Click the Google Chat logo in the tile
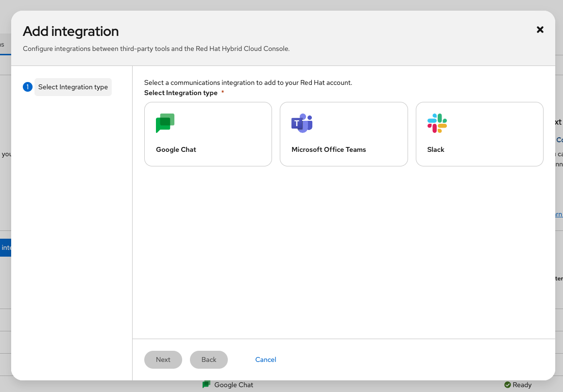Image resolution: width=563 pixels, height=392 pixels. click(x=165, y=123)
